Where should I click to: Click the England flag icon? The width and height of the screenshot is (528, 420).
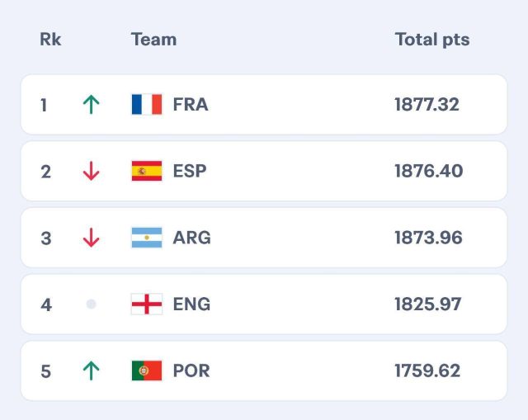pos(147,304)
